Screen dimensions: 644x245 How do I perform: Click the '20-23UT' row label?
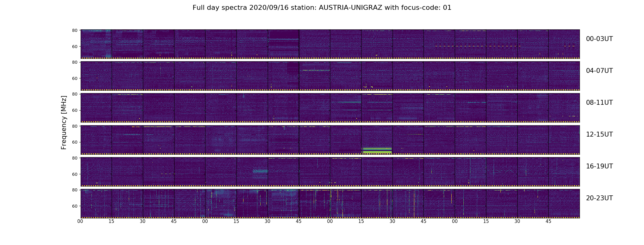point(599,198)
